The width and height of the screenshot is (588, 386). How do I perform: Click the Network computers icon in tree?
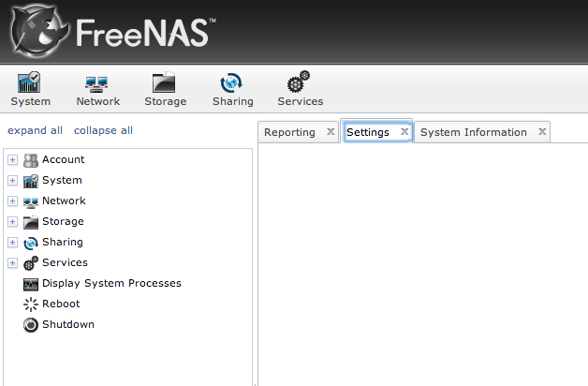point(31,202)
